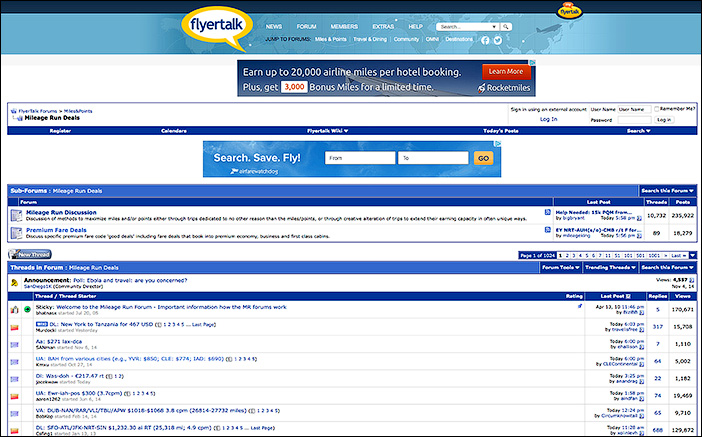Viewport: 702px width, 437px height.
Task: Open the flyertalk Facebook page icon
Action: pos(485,40)
